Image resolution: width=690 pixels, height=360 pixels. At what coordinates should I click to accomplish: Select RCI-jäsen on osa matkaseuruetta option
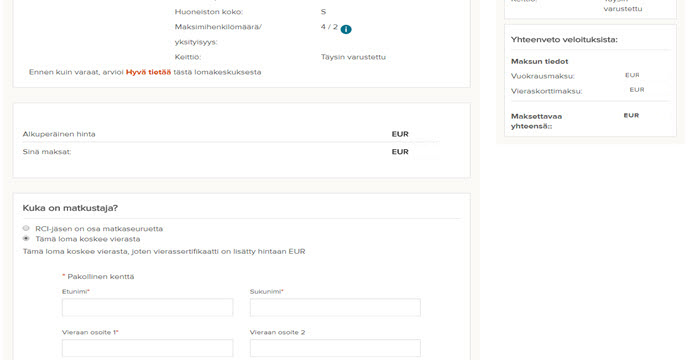[x=26, y=228]
